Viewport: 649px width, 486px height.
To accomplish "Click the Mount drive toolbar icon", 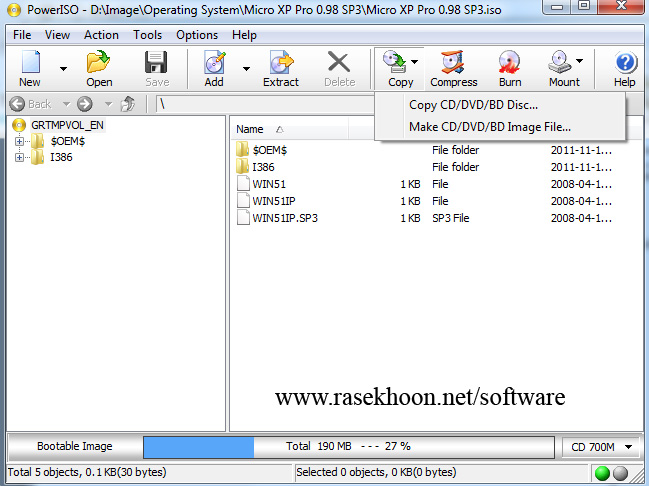I will pos(560,62).
